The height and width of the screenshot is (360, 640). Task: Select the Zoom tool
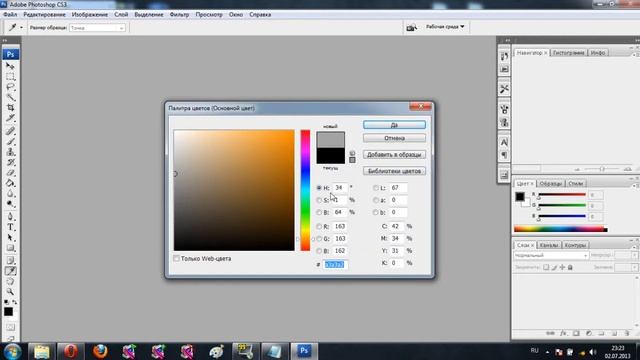(x=10, y=291)
